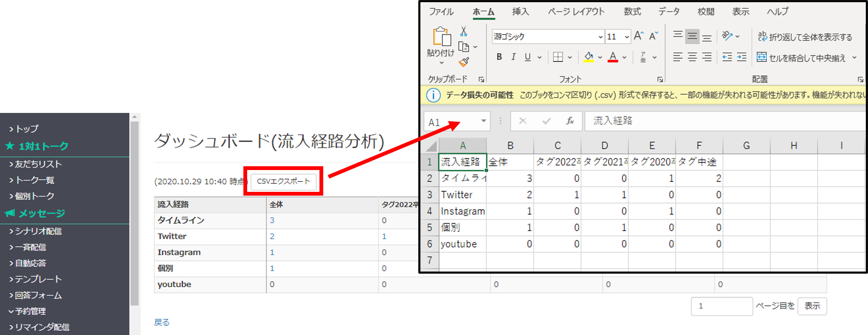
Task: Click the Cut scissors icon
Action: [x=463, y=31]
